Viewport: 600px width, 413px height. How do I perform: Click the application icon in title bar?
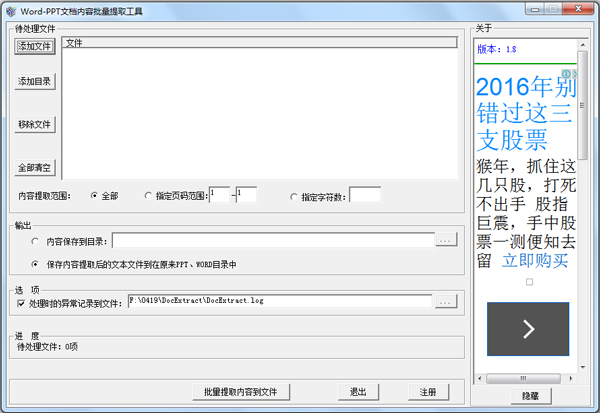[11, 11]
